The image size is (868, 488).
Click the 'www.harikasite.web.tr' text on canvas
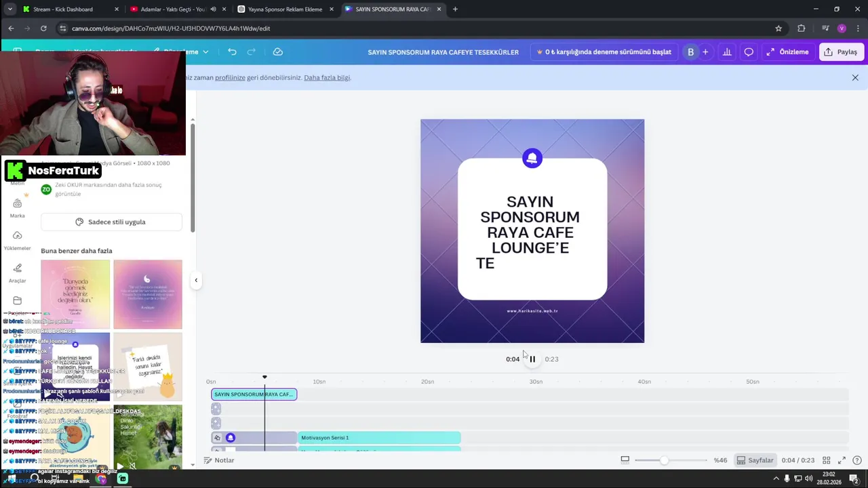pyautogui.click(x=532, y=311)
